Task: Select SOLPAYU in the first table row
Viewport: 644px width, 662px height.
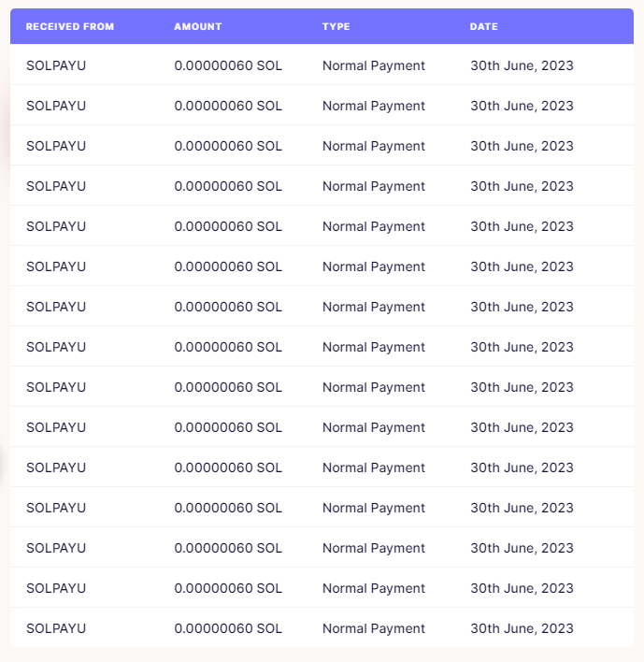Action: point(56,65)
